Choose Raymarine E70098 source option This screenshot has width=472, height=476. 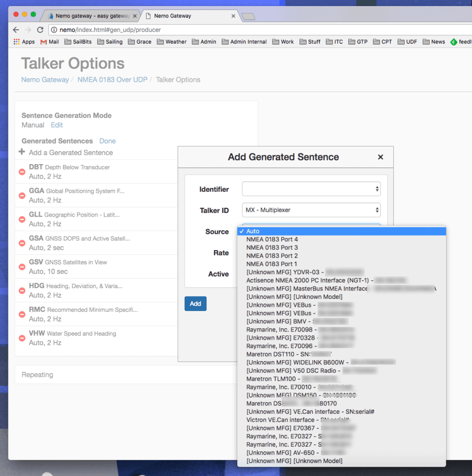pyautogui.click(x=342, y=330)
